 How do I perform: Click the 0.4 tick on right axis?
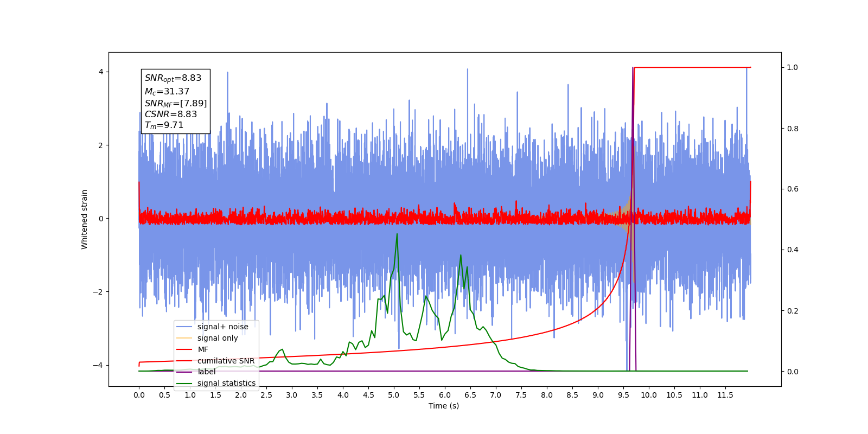793,250
